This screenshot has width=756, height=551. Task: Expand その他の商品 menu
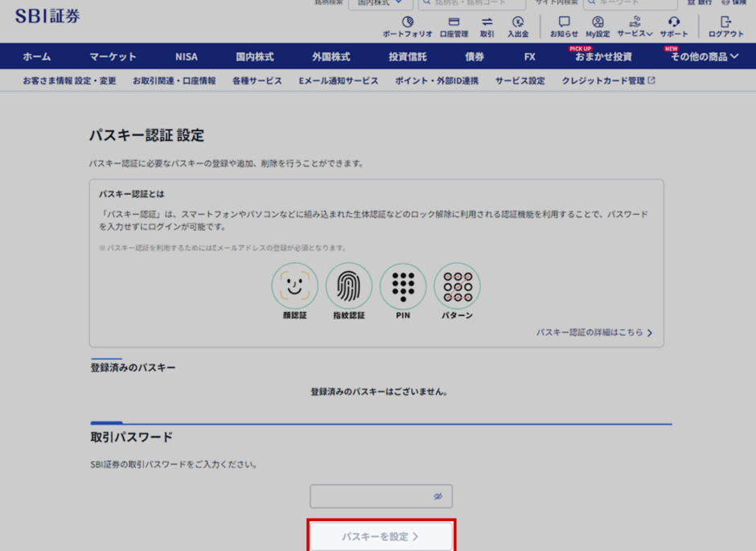pyautogui.click(x=705, y=56)
